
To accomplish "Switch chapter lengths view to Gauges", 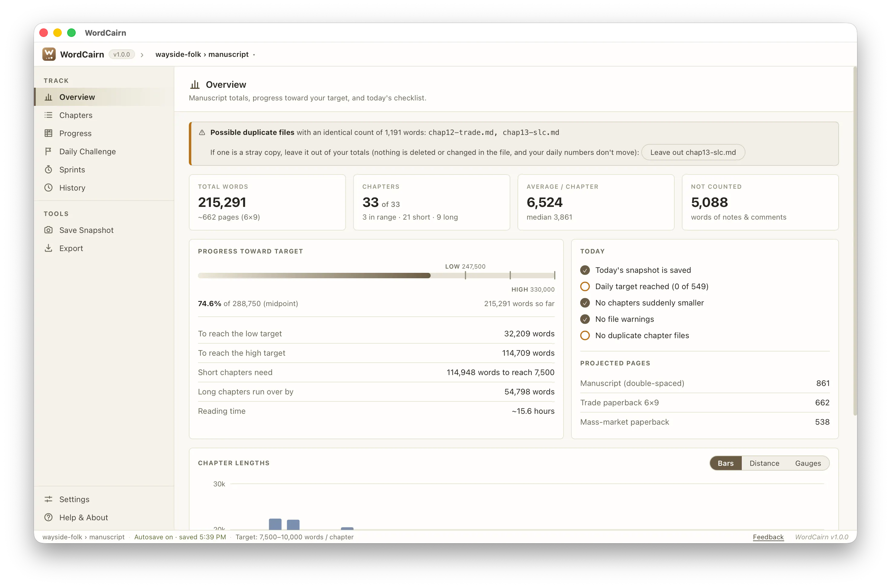I will [808, 463].
